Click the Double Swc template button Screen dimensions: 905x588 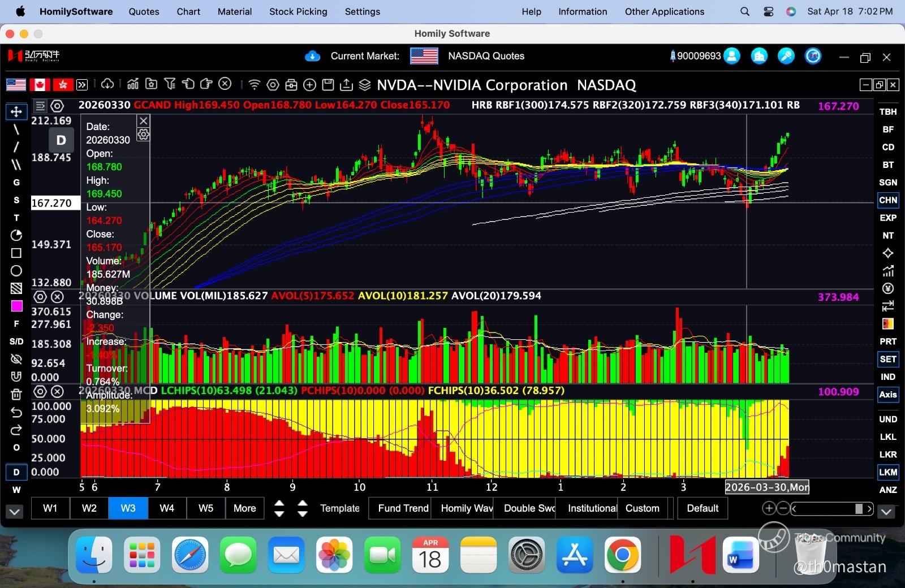[x=524, y=508]
